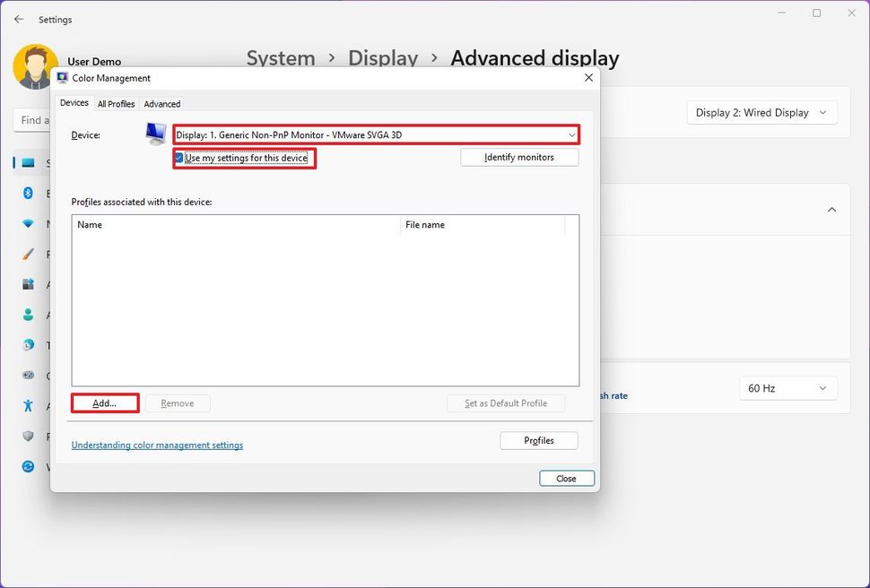This screenshot has height=588, width=870.
Task: Open the Accounts person icon in sidebar
Action: (28, 316)
